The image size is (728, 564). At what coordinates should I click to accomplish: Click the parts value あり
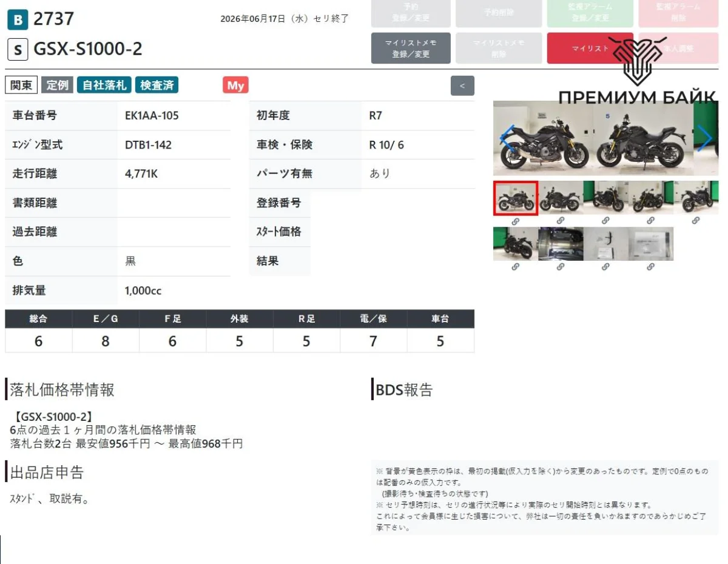(x=380, y=174)
